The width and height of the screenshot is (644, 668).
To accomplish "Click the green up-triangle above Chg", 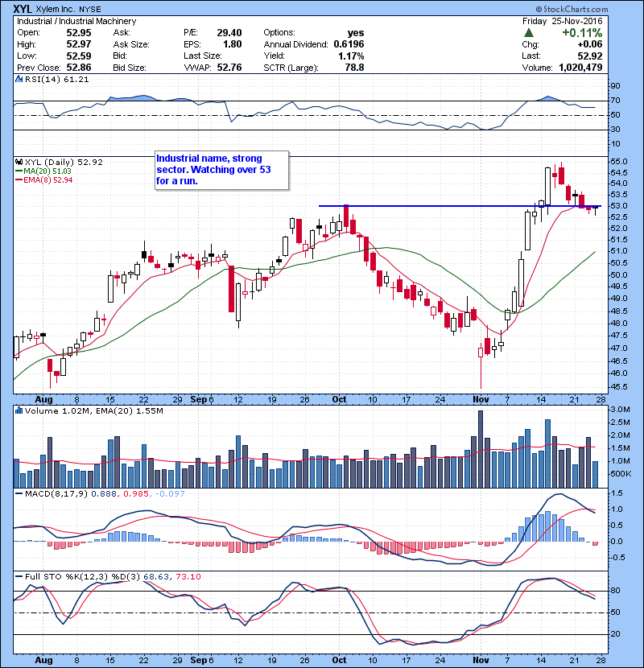I will tap(529, 33).
